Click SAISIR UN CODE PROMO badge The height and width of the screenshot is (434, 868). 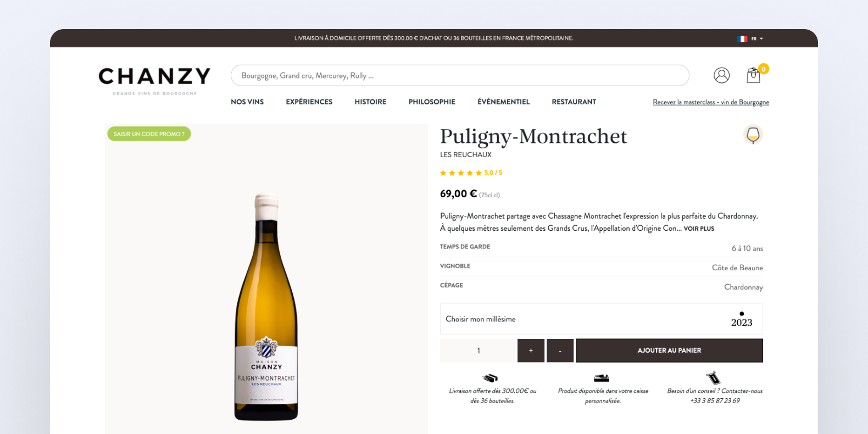(x=149, y=134)
